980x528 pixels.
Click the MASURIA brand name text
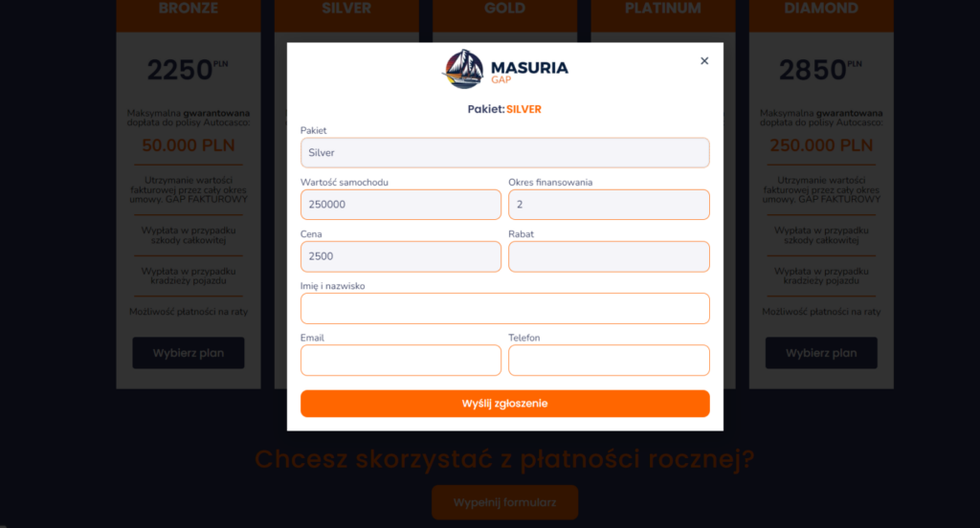[x=529, y=68]
